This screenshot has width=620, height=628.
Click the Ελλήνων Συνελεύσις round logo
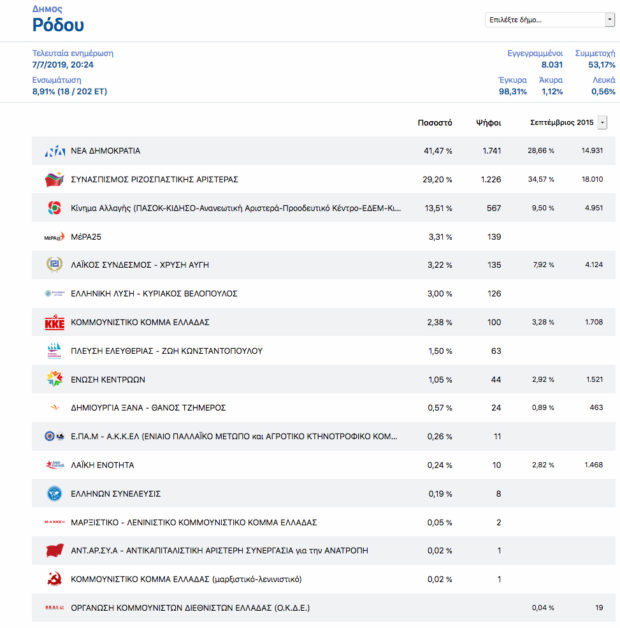coord(54,493)
